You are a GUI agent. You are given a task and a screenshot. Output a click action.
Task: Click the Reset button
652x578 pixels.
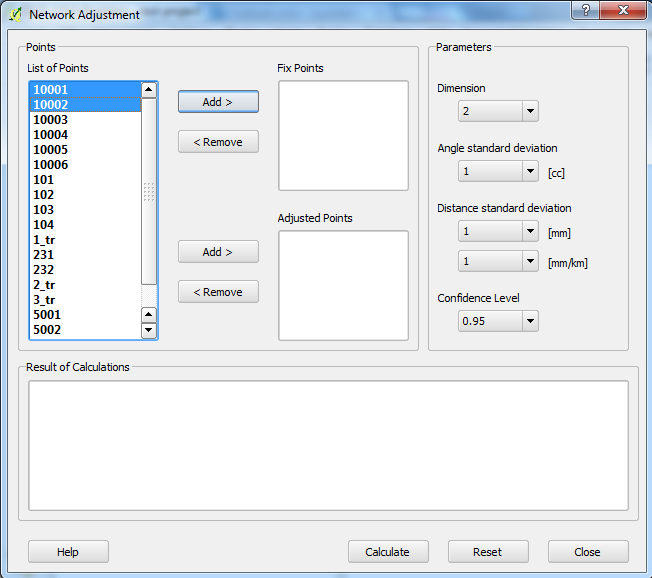(x=488, y=552)
